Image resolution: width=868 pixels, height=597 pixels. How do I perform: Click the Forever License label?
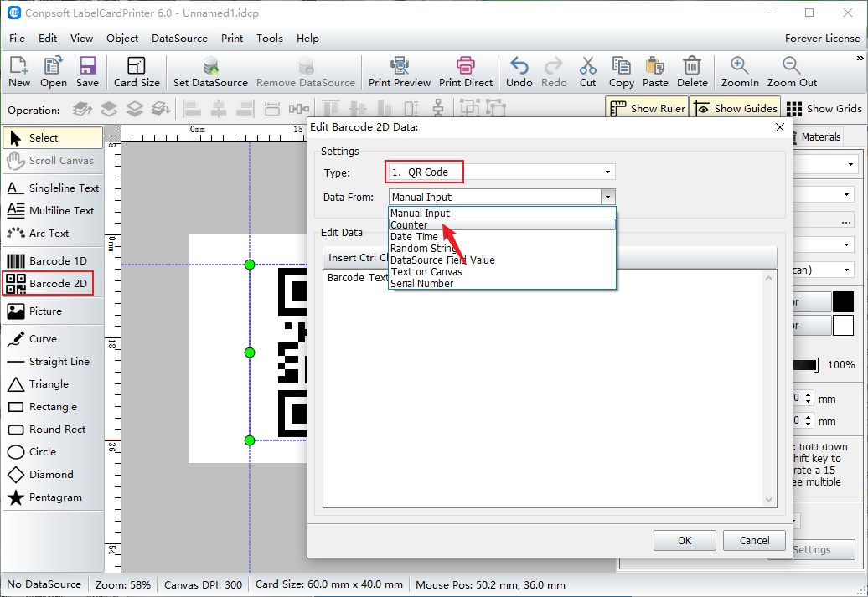(x=822, y=39)
